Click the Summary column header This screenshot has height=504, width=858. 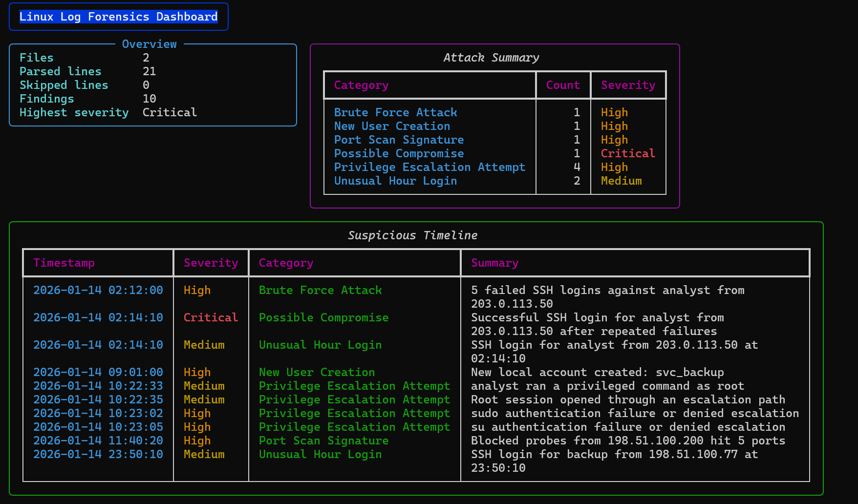[494, 263]
